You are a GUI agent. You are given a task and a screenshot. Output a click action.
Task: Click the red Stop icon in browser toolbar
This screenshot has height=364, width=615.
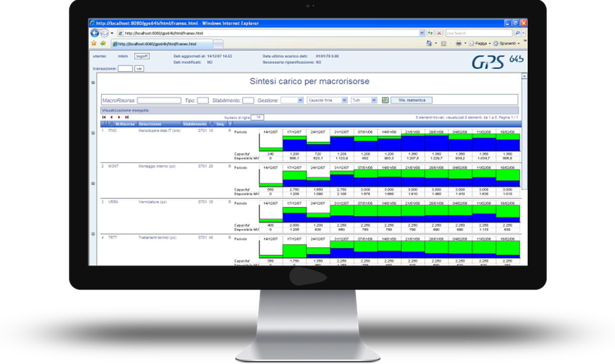click(439, 33)
